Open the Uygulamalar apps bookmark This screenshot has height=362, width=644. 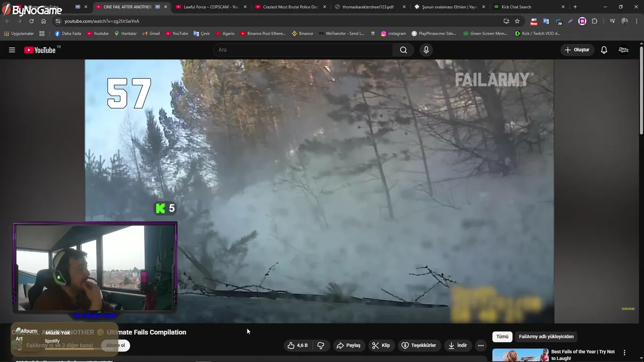pos(19,34)
